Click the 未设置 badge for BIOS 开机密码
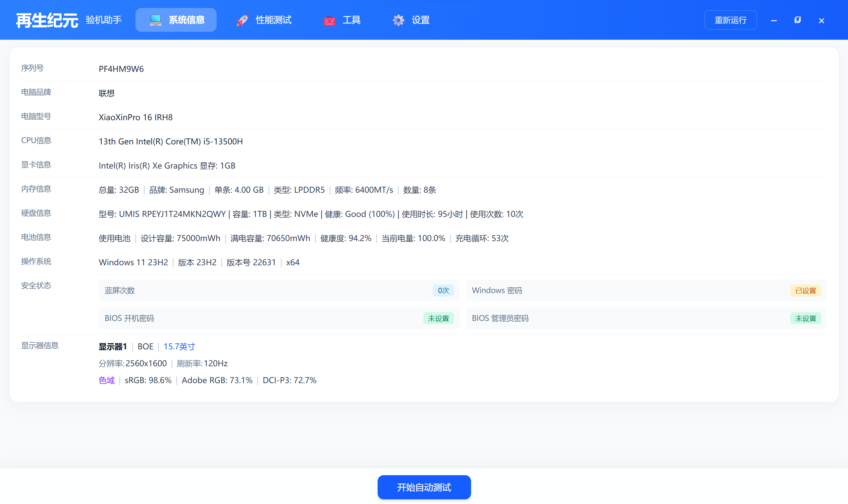Screen dimensions: 848x504 point(438,318)
